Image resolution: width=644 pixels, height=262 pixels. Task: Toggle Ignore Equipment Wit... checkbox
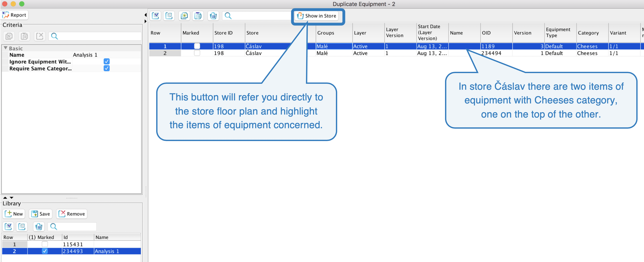click(x=107, y=62)
